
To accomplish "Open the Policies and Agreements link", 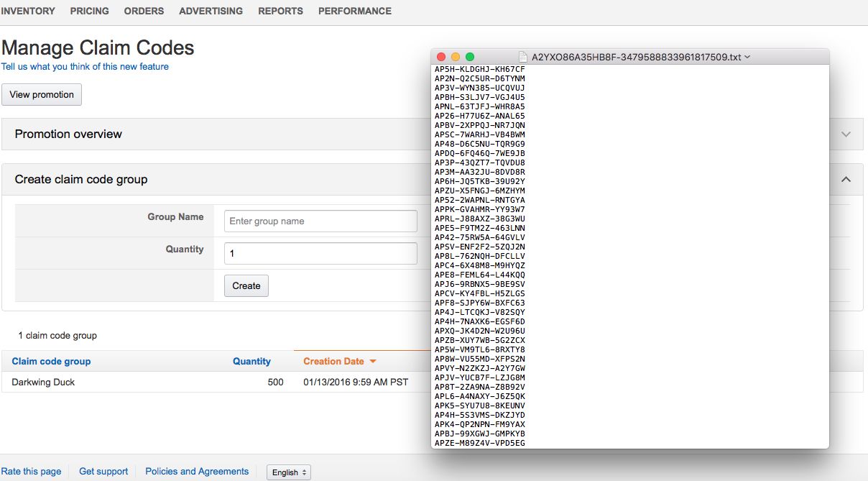I will (x=197, y=472).
